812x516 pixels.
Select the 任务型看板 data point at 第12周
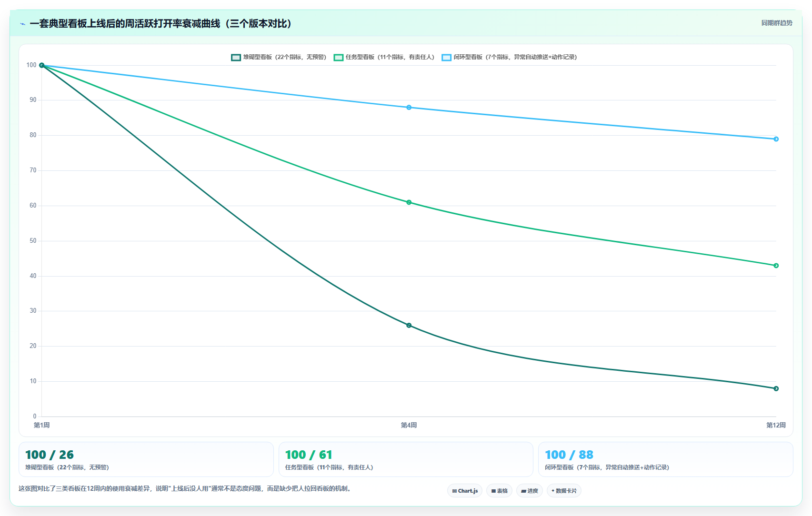click(776, 266)
